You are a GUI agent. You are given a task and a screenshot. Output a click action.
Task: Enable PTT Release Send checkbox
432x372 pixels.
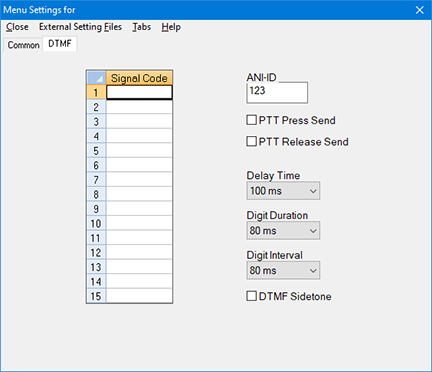coord(251,141)
